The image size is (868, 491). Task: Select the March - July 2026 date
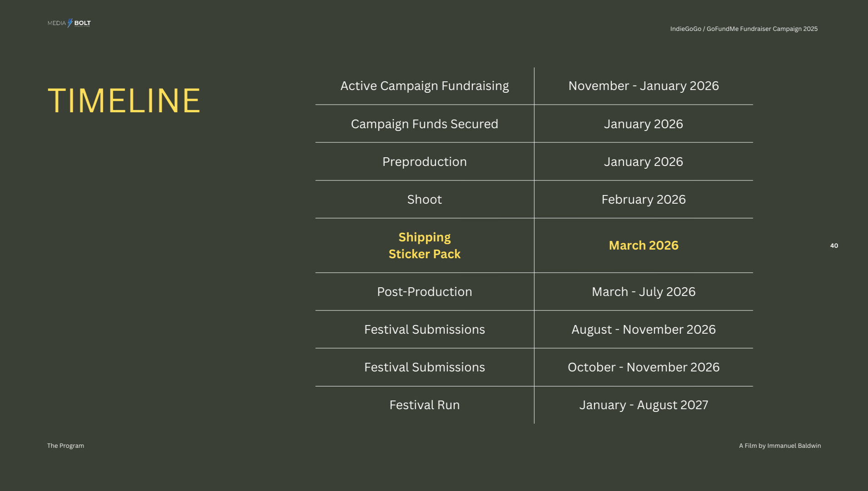click(643, 292)
